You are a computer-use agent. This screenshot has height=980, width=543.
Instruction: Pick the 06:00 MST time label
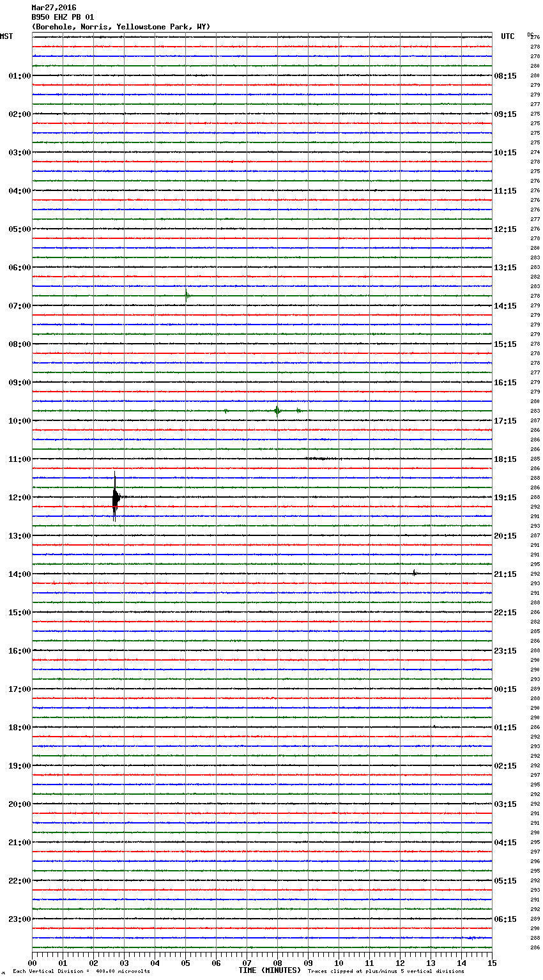pos(19,268)
